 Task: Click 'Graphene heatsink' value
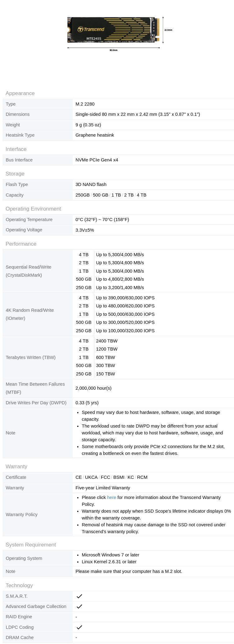click(x=95, y=135)
